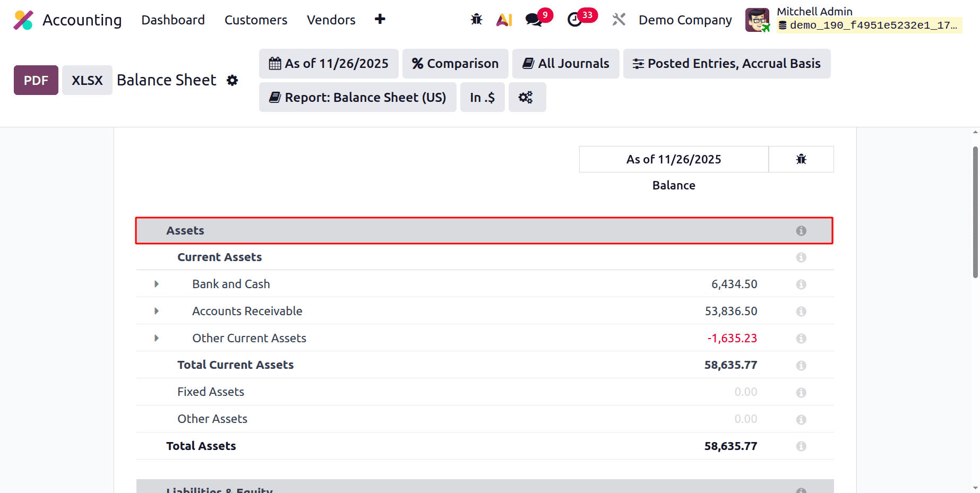Viewport: 980px width, 493px height.
Task: Click the Accounting app title
Action: pos(82,20)
